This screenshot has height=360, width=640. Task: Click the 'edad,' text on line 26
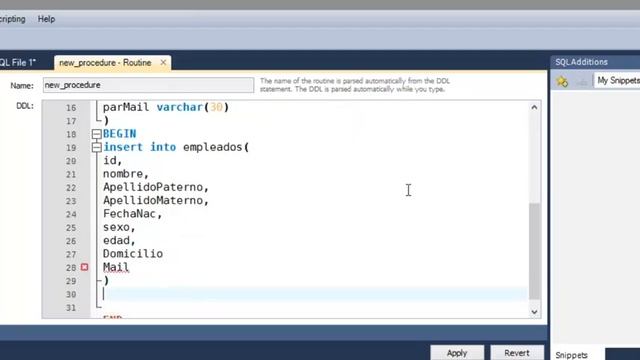tap(119, 240)
